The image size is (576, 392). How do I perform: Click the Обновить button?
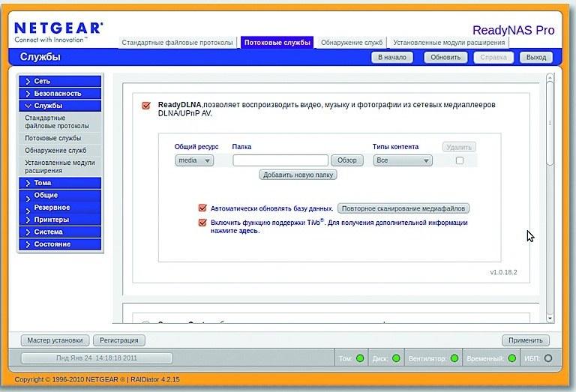445,57
